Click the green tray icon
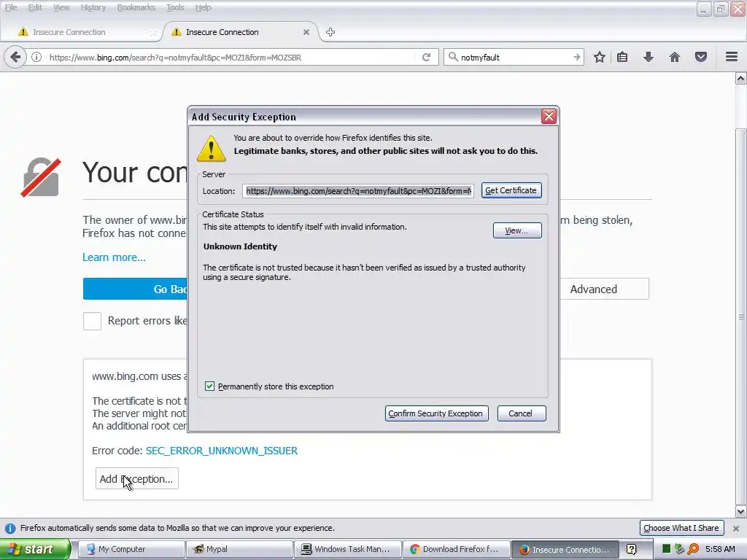 pyautogui.click(x=667, y=549)
